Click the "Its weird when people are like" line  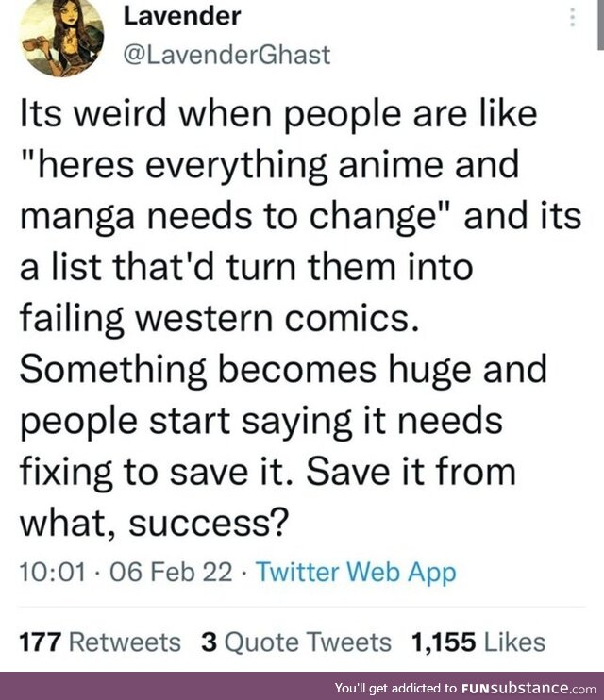278,114
